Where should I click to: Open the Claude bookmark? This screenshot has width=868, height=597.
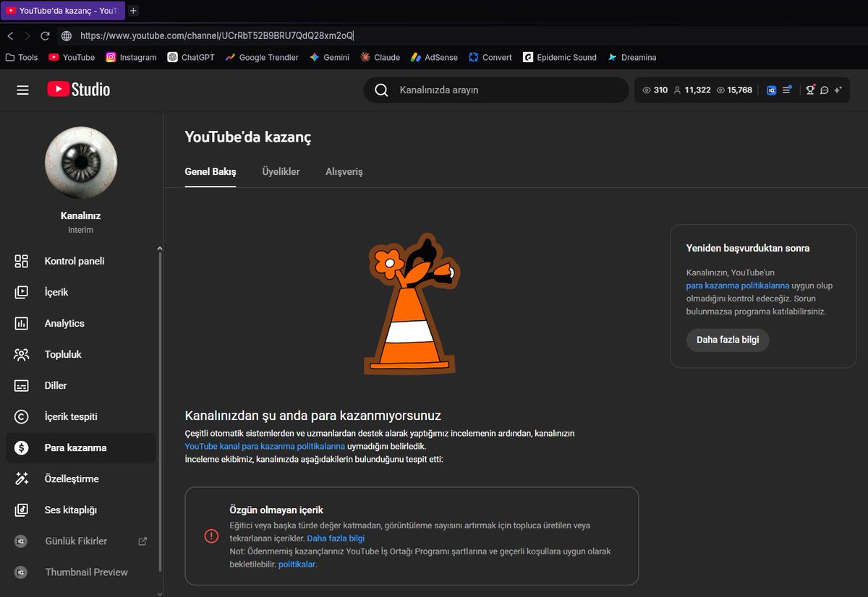[x=380, y=57]
